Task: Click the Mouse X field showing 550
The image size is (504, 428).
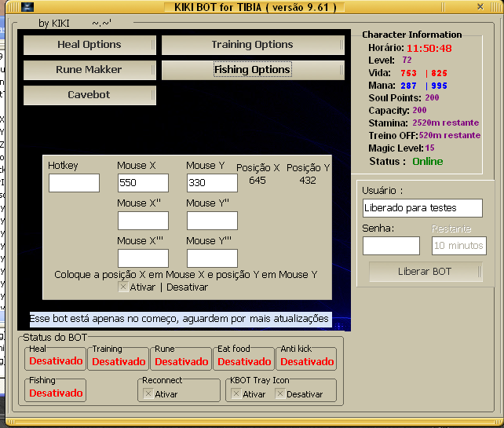Action: 143,183
